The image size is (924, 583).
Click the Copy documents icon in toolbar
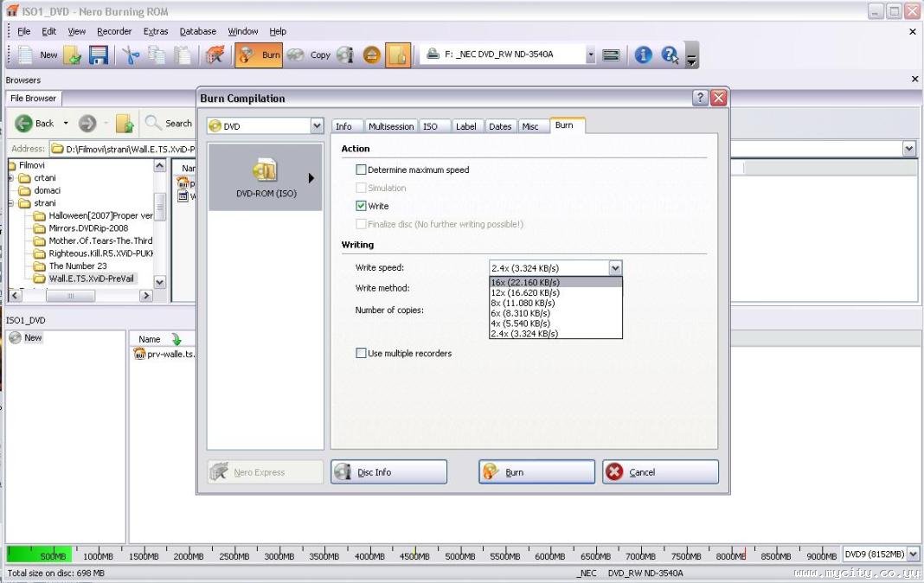(157, 55)
